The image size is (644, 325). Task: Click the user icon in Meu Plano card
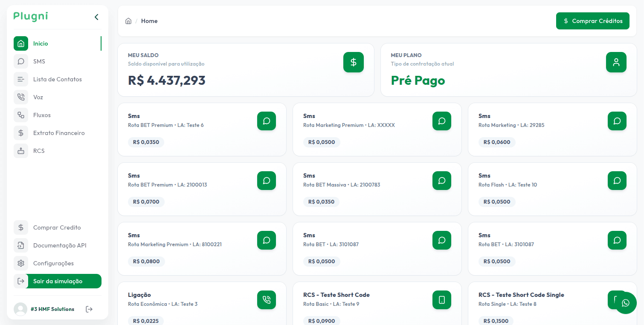[616, 62]
